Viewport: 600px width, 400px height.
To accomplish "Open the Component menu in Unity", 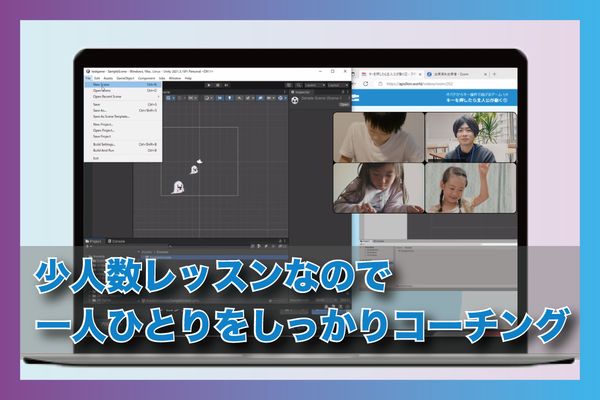I will point(146,78).
